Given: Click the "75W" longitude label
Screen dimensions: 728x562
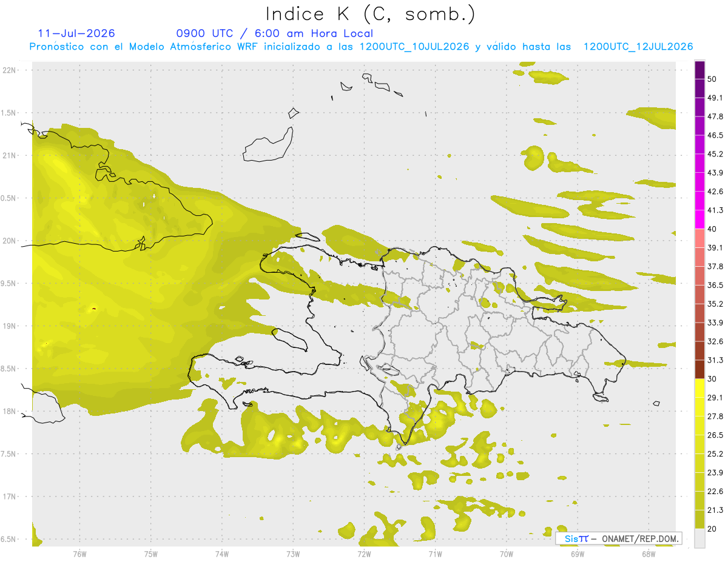Looking at the screenshot, I should (x=150, y=554).
